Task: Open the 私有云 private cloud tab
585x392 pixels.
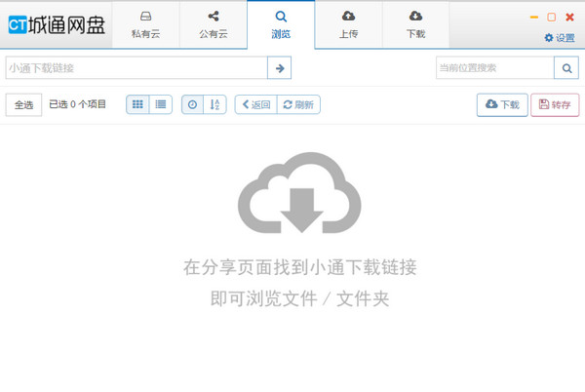Action: pyautogui.click(x=145, y=24)
